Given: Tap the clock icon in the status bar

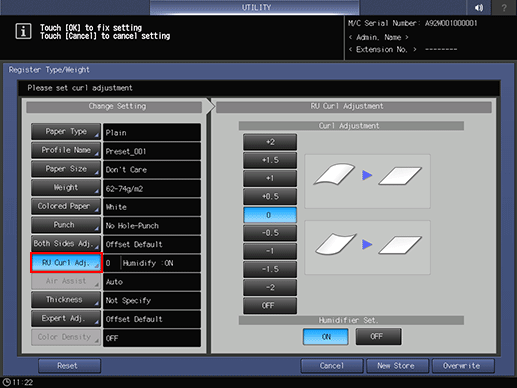Looking at the screenshot, I should tap(6, 382).
